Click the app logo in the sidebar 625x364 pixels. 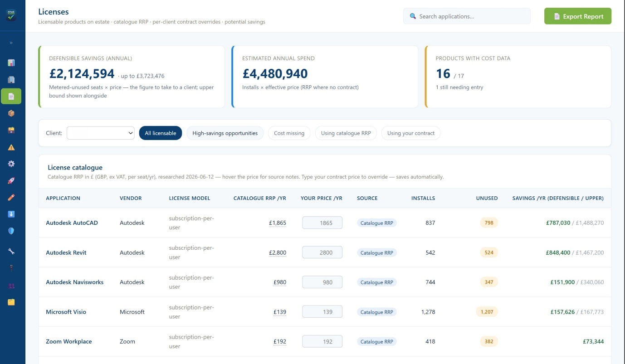11,15
